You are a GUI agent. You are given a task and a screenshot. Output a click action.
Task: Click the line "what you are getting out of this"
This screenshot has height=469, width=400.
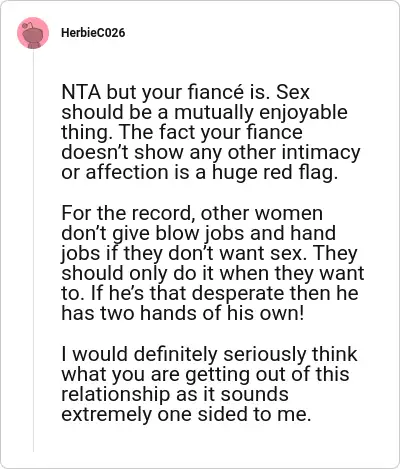205,374
